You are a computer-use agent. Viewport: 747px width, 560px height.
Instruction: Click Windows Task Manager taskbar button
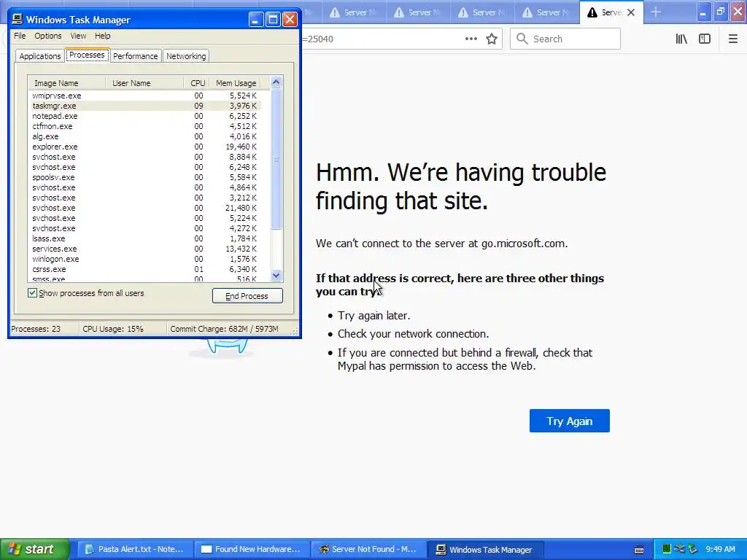tap(484, 549)
